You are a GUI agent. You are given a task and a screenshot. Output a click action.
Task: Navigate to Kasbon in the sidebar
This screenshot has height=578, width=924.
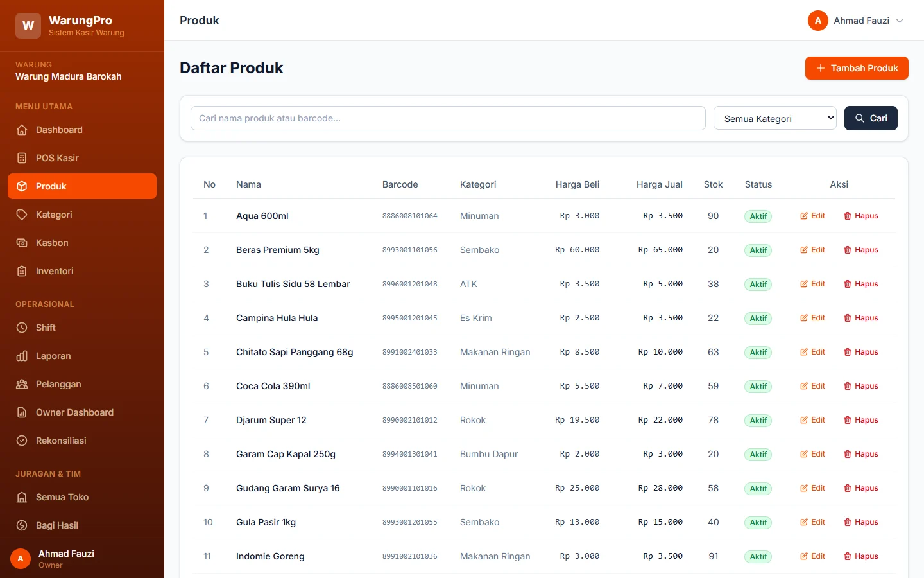click(x=82, y=243)
